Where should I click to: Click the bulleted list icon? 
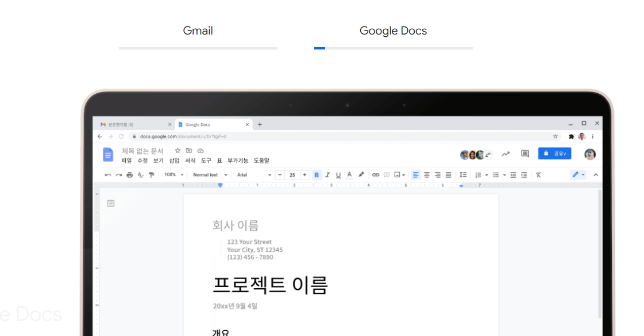tap(496, 175)
